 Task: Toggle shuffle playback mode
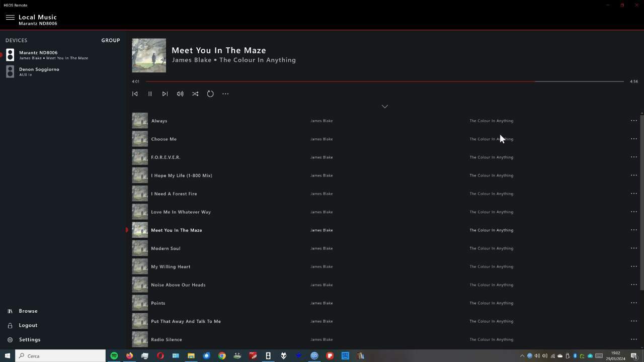[195, 94]
